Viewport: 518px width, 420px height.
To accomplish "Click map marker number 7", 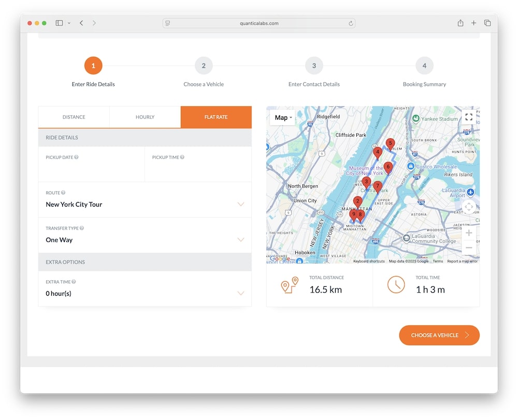I will [x=378, y=187].
